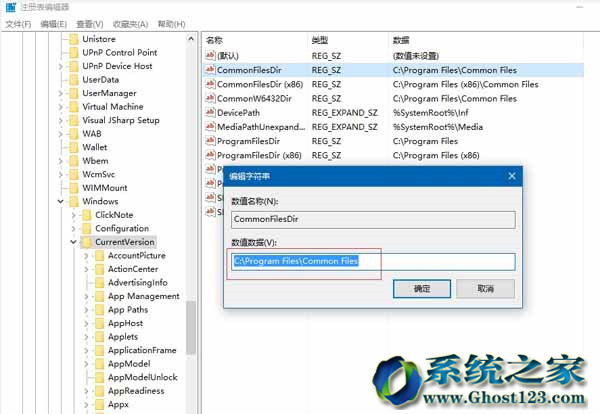Close the 编辑字符串 dialog

[x=512, y=176]
